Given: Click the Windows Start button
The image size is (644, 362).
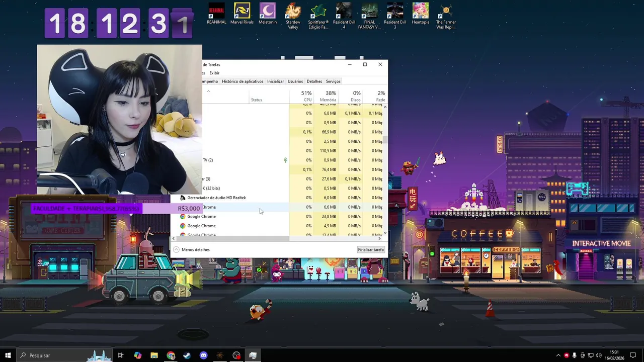Looking at the screenshot, I should (8, 355).
